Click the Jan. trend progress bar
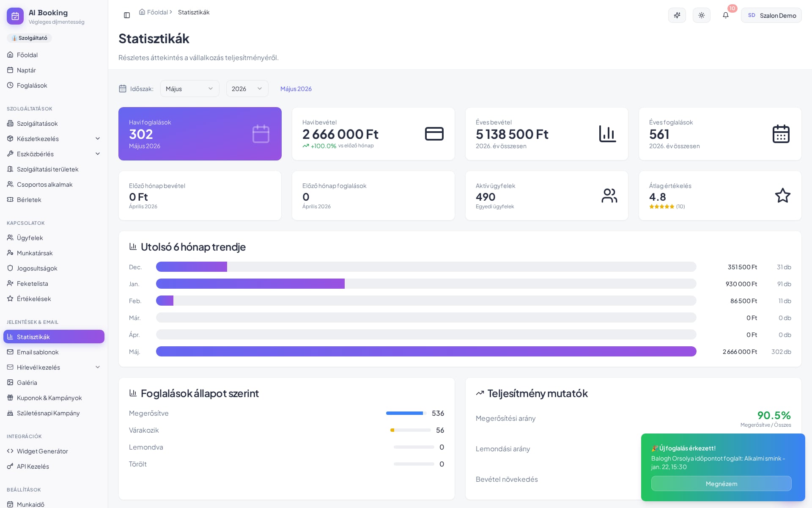This screenshot has width=812, height=508. 426,284
